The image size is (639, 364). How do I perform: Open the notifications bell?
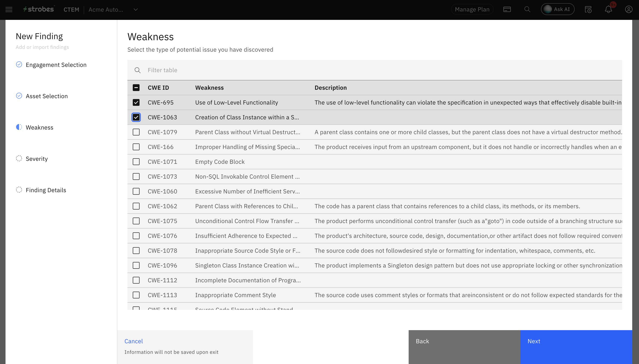(x=608, y=10)
